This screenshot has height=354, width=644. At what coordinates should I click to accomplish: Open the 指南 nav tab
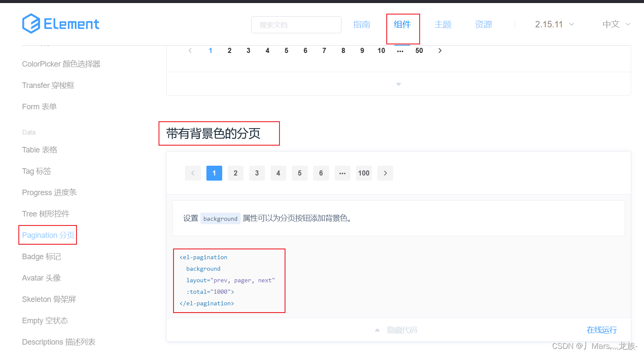(x=362, y=25)
